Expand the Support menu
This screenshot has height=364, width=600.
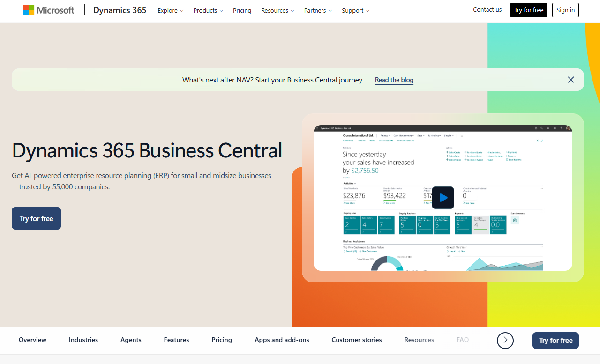point(356,10)
